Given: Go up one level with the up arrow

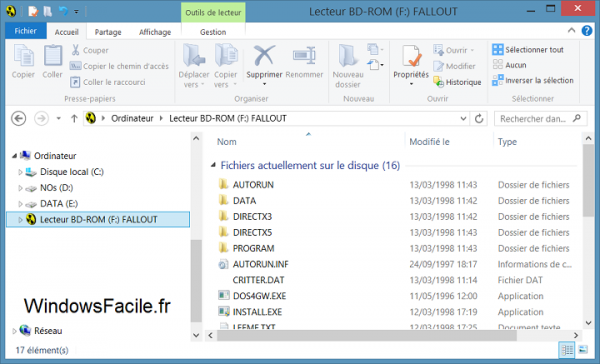Looking at the screenshot, I should [x=74, y=119].
